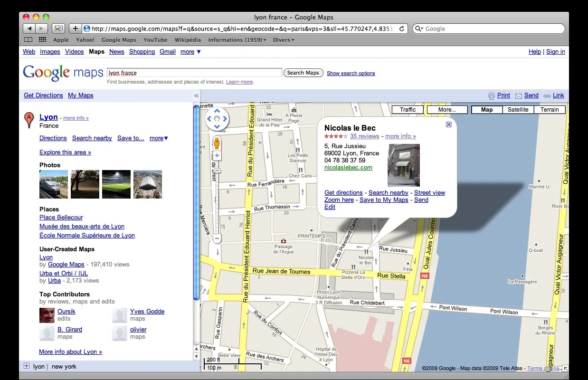Click the left panel vertical scrollbar
Image resolution: width=588 pixels, height=380 pixels.
click(x=196, y=203)
